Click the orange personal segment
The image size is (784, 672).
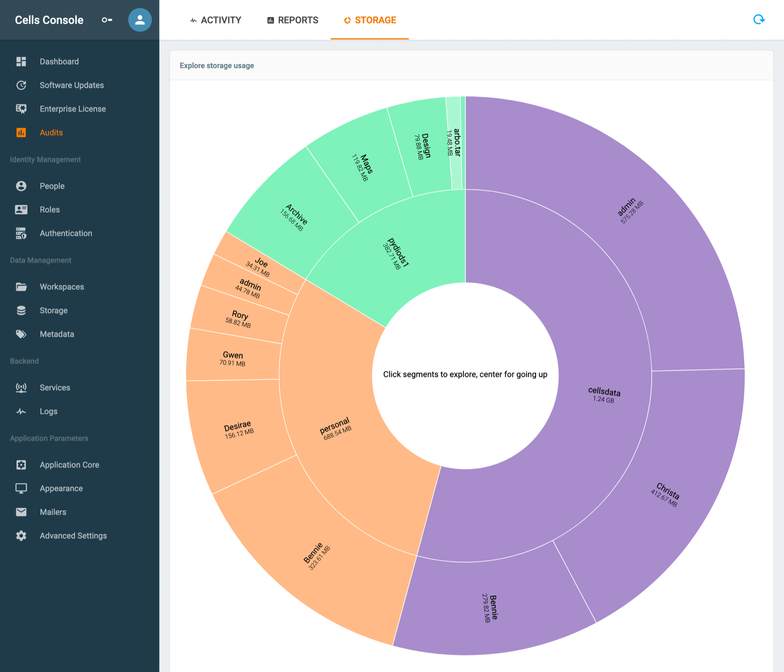pyautogui.click(x=336, y=428)
